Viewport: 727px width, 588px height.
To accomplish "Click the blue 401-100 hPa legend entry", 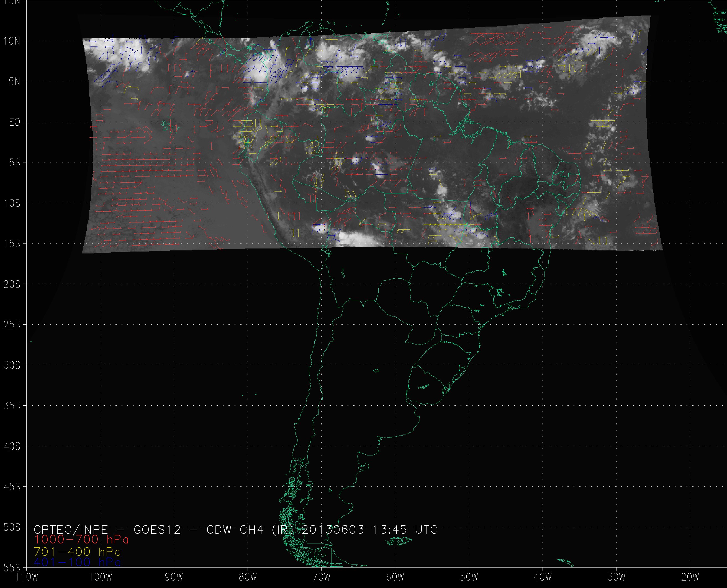I will pos(77,563).
